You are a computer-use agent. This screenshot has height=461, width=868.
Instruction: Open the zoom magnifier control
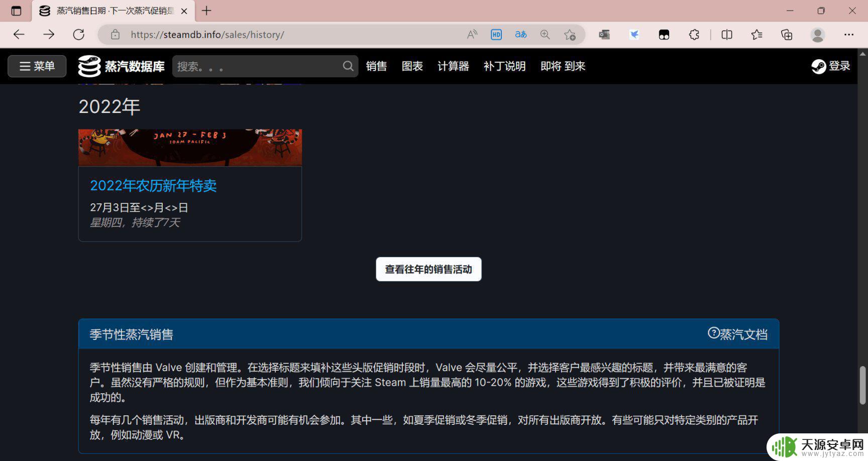click(545, 35)
